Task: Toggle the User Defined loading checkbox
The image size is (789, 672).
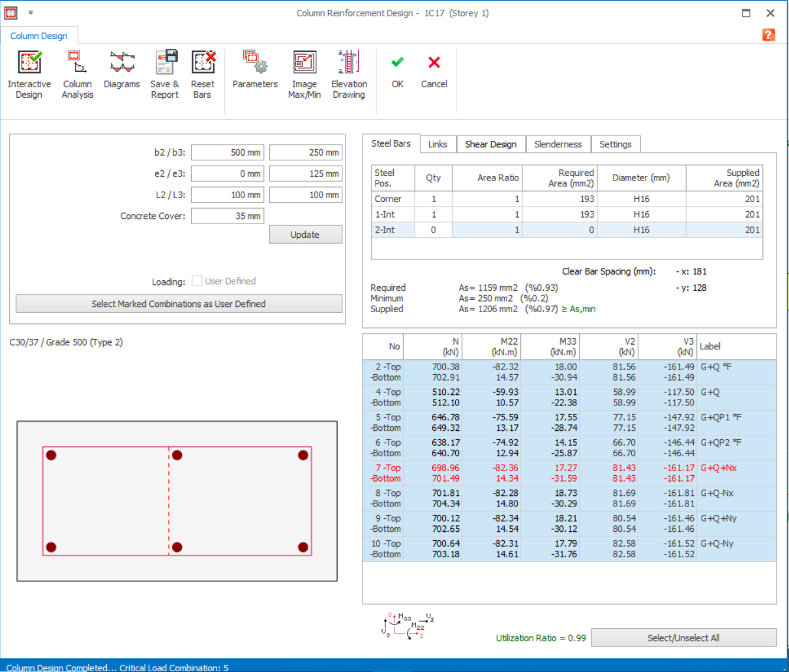Action: click(x=197, y=281)
